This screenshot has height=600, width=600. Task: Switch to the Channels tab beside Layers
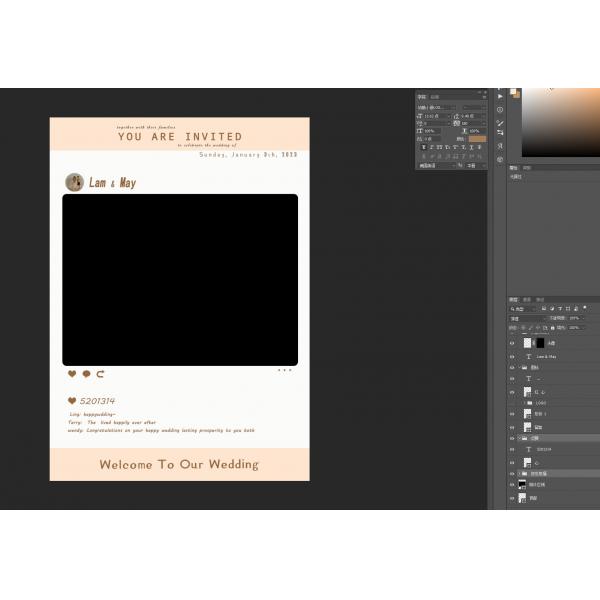(x=527, y=299)
